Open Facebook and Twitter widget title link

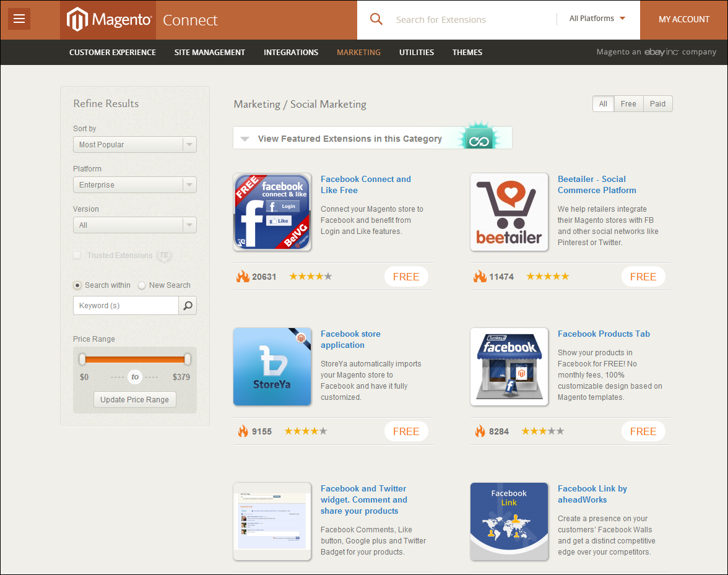tap(364, 500)
